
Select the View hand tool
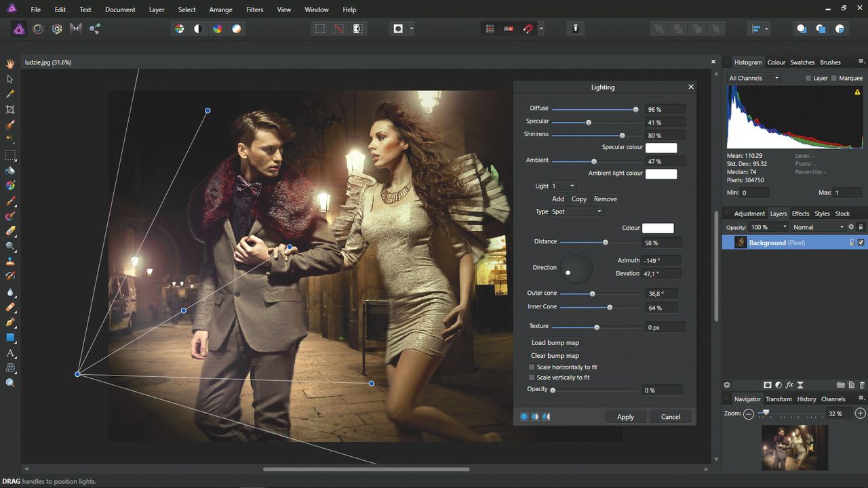tap(10, 64)
